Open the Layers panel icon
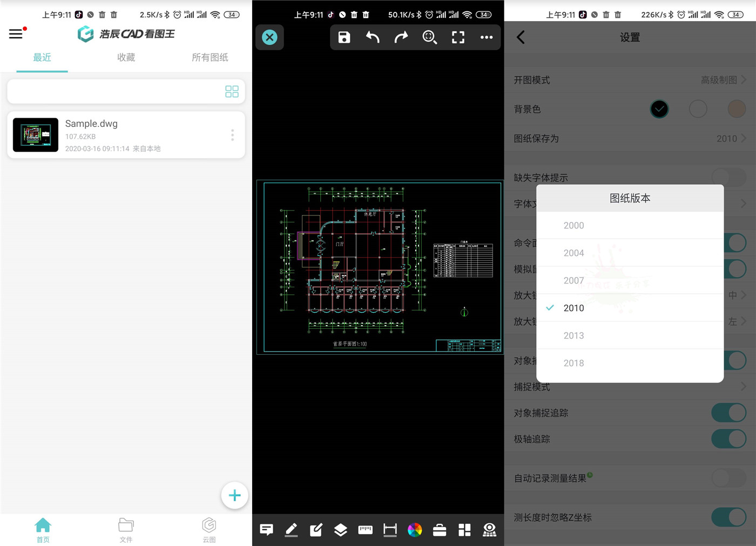The height and width of the screenshot is (546, 756). 340,530
